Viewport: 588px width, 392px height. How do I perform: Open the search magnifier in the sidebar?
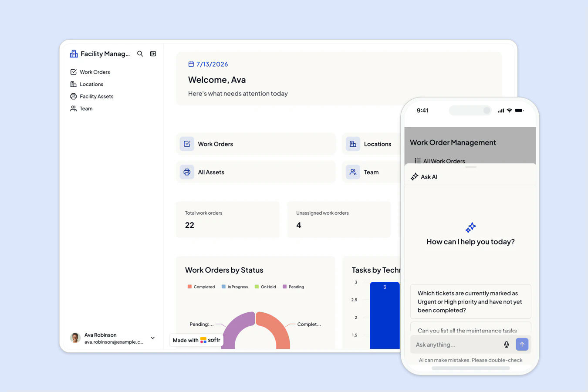[140, 54]
